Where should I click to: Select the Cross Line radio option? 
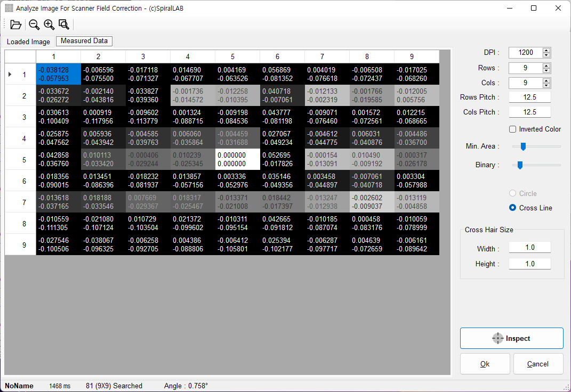click(x=513, y=208)
